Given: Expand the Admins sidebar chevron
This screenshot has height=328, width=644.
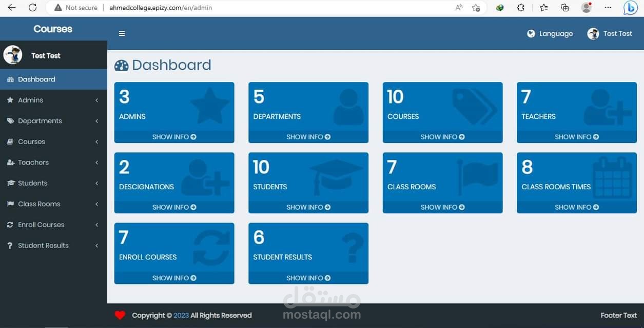Looking at the screenshot, I should tap(96, 100).
